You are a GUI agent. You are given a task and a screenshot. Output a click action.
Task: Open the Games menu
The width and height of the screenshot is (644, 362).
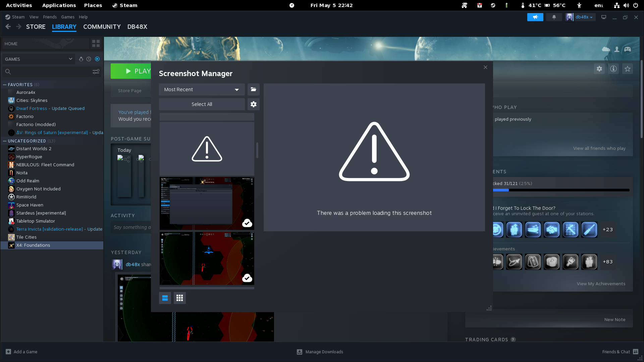(68, 17)
